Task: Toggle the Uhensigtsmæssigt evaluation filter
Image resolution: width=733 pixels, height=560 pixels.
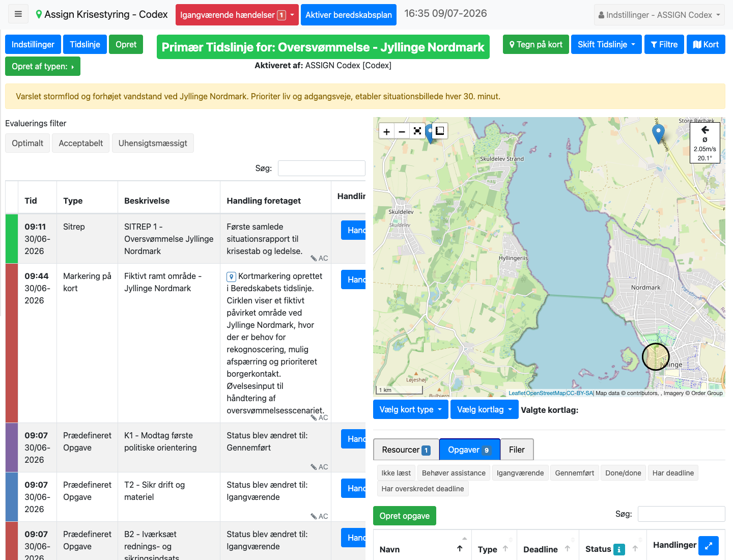Action: click(x=153, y=143)
